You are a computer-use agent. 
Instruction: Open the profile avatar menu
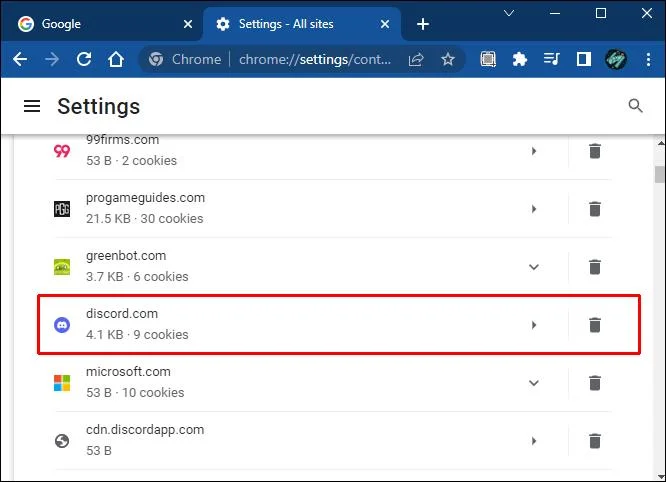[615, 59]
